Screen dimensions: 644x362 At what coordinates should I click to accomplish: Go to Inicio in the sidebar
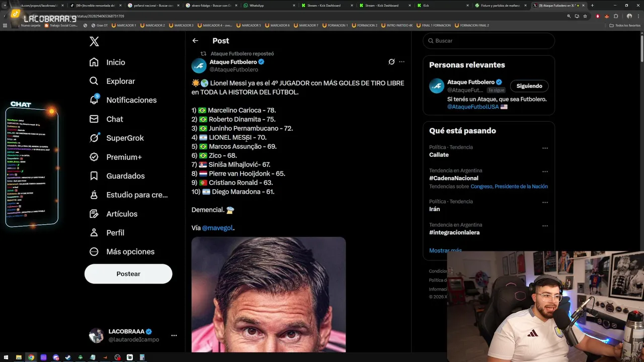(x=107, y=62)
